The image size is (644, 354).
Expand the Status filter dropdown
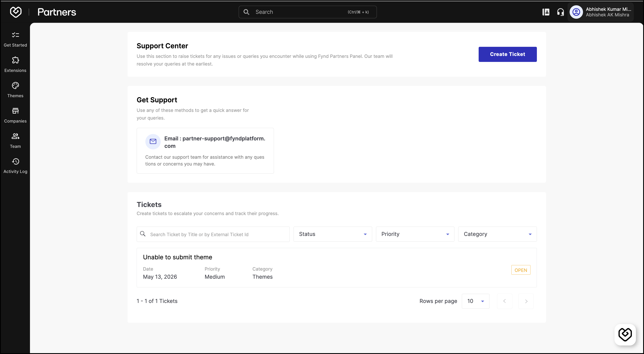click(332, 234)
